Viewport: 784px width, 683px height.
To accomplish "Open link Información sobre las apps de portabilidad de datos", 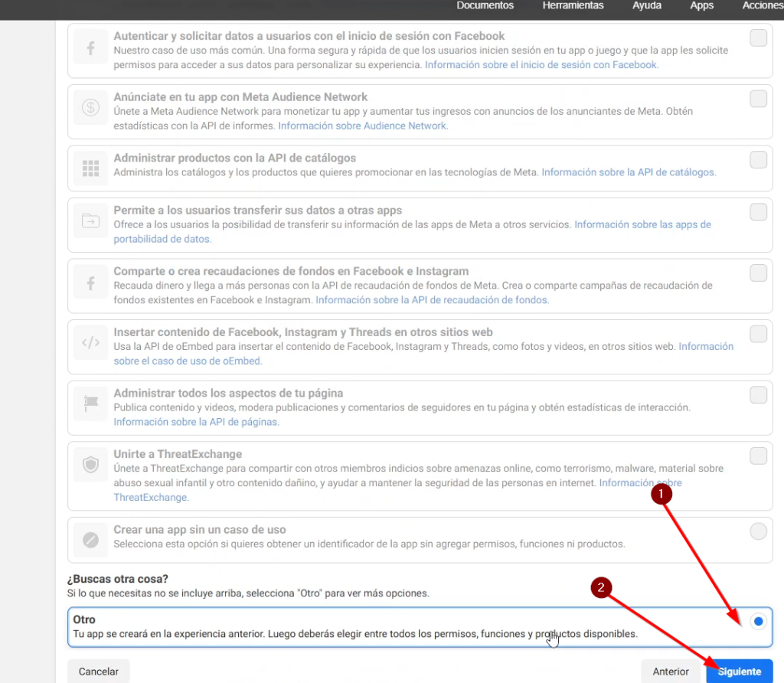I will click(642, 225).
